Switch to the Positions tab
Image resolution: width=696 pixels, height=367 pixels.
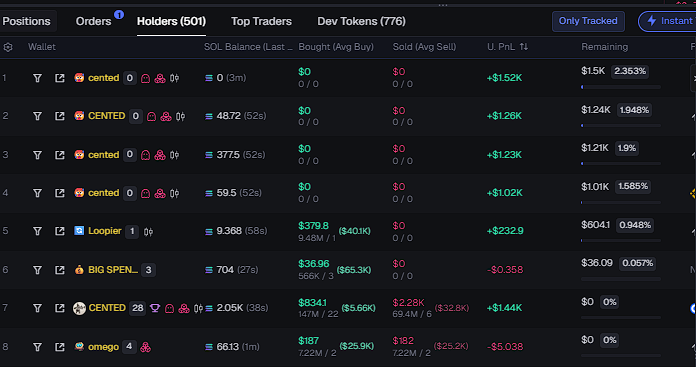pyautogui.click(x=27, y=21)
